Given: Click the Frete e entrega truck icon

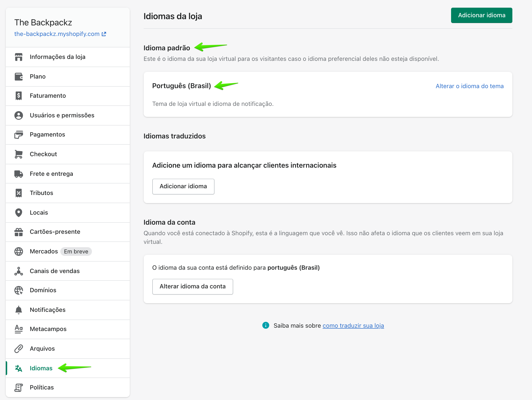Looking at the screenshot, I should 18,174.
